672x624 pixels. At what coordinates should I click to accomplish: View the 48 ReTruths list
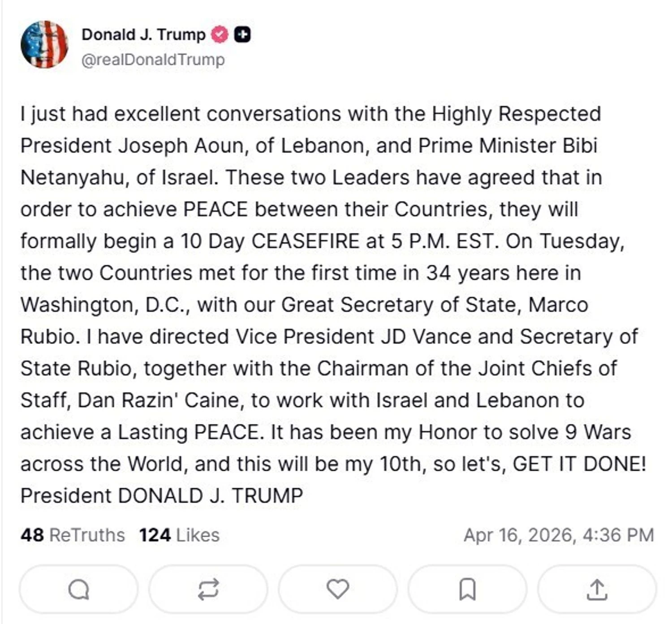pyautogui.click(x=73, y=535)
